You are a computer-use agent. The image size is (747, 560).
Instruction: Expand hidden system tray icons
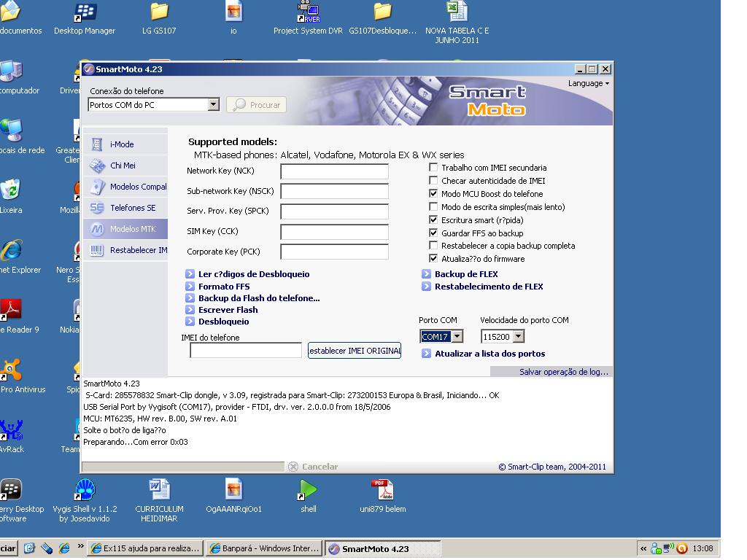(x=643, y=548)
